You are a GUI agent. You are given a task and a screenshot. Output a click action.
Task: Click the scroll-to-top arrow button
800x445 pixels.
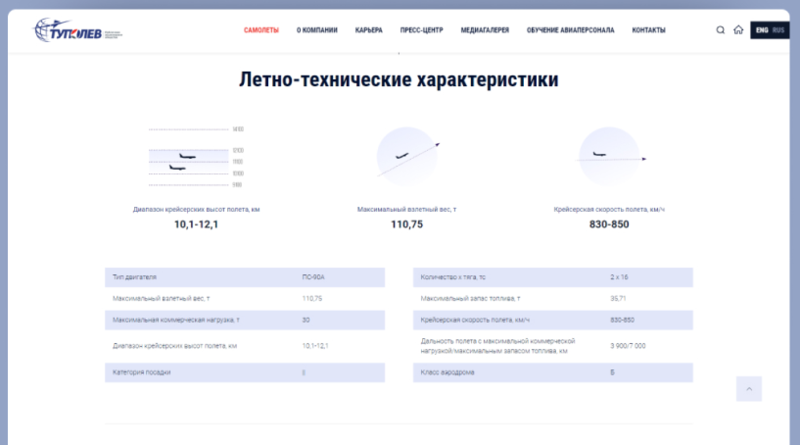748,389
